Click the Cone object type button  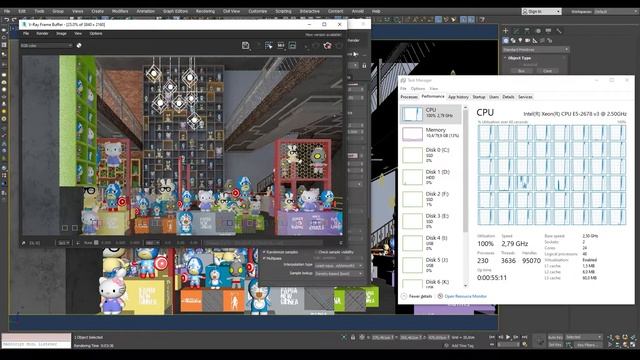pyautogui.click(x=547, y=71)
